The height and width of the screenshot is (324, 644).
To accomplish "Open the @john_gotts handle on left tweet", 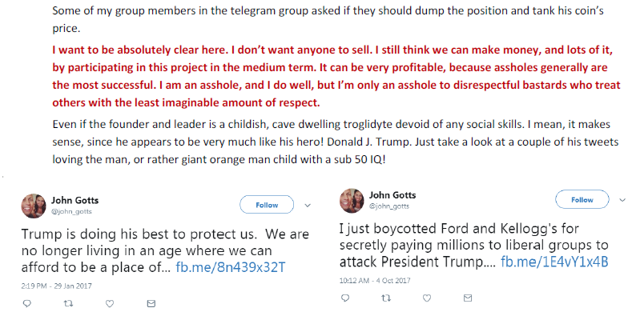I will click(71, 212).
